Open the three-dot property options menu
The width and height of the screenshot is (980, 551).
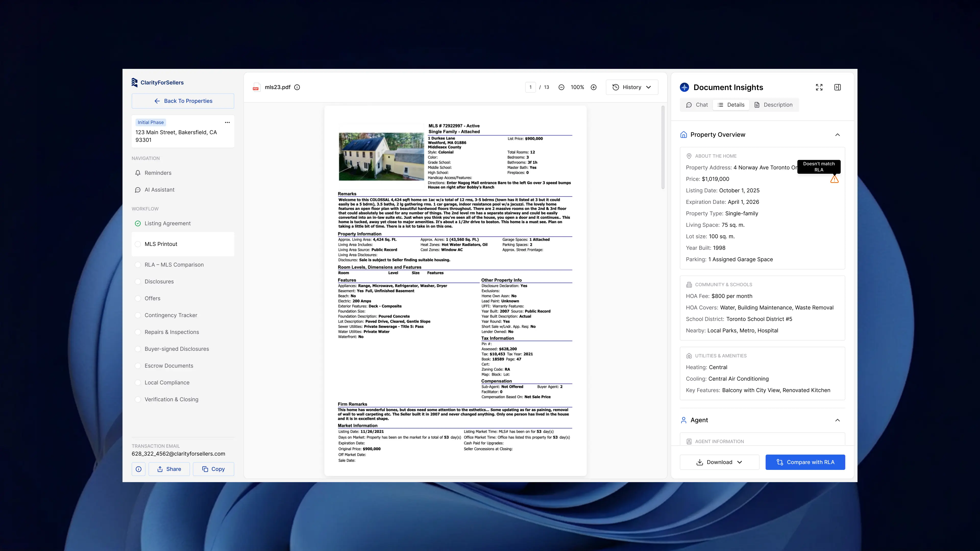click(x=227, y=122)
